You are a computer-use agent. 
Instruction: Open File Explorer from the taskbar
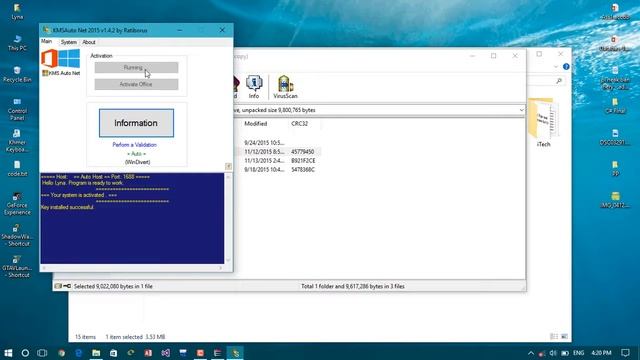pos(96,353)
